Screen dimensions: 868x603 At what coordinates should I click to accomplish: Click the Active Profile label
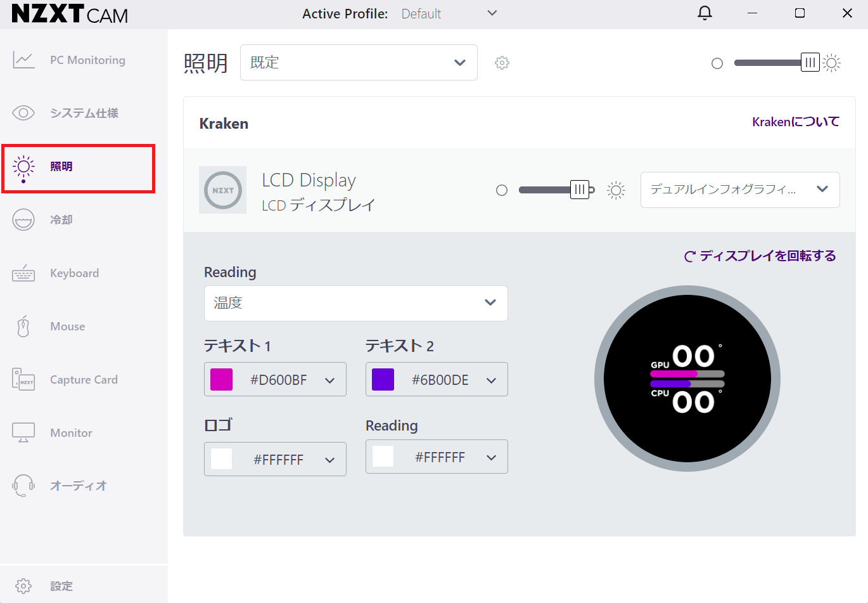(345, 14)
